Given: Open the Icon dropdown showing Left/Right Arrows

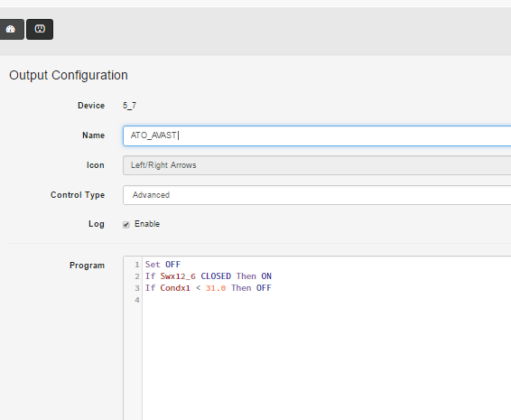Looking at the screenshot, I should (x=317, y=165).
